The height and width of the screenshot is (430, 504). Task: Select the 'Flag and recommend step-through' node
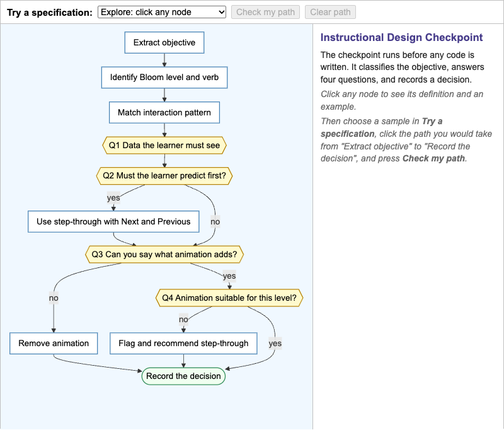(x=183, y=344)
